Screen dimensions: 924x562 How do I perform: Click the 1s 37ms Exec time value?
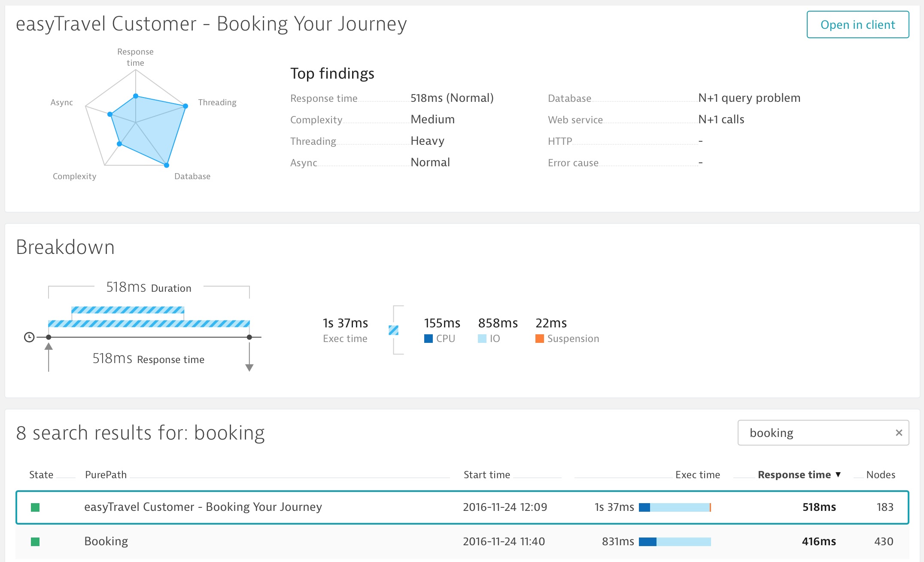tap(345, 323)
